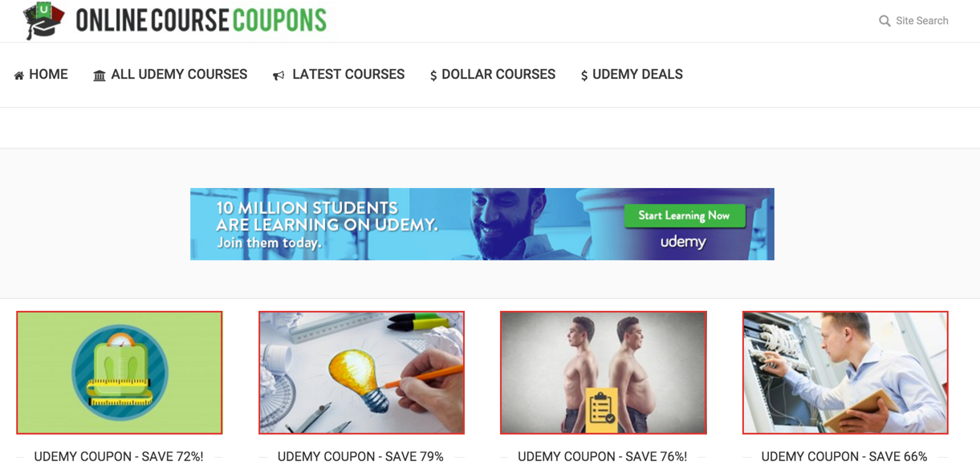Image resolution: width=980 pixels, height=474 pixels.
Task: Click the magnifying glass search icon
Action: coord(884,21)
